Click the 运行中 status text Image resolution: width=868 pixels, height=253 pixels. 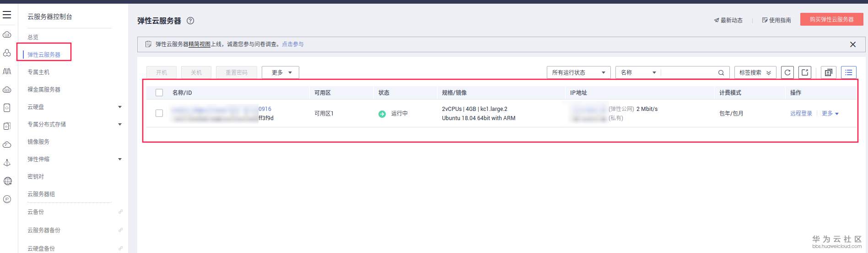[x=399, y=114]
